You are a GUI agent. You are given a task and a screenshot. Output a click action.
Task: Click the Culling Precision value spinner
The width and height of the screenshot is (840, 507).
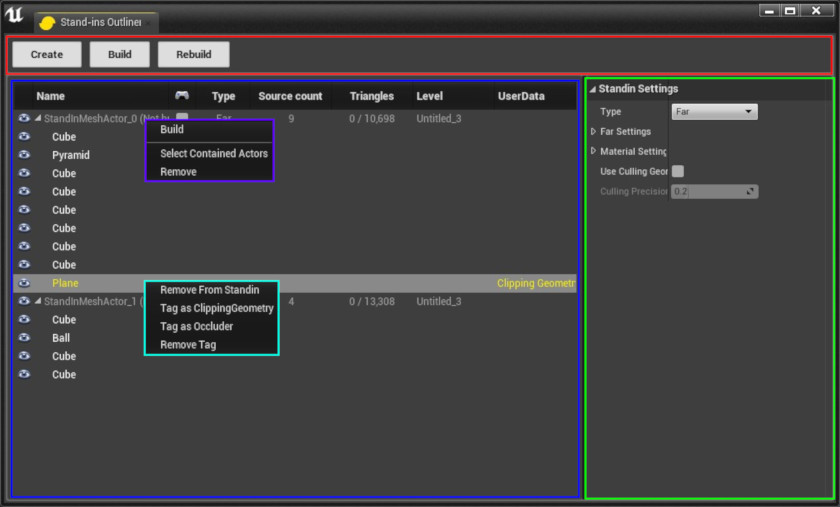point(714,191)
